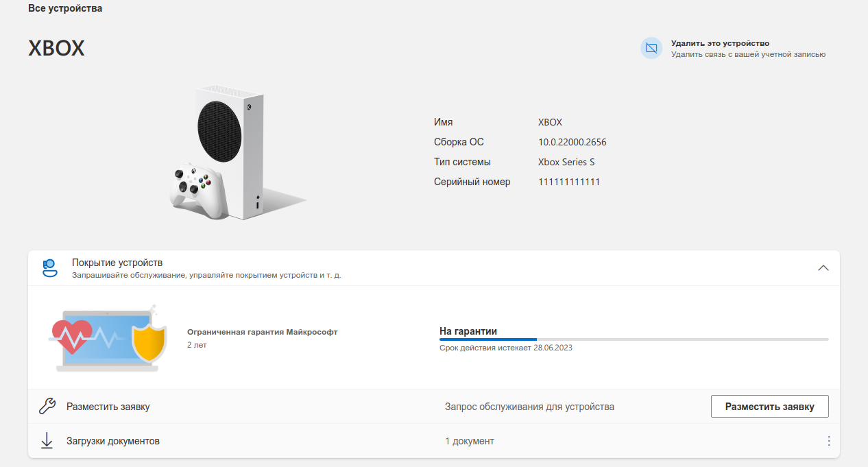Click the download arrow icon
Screen dimensions: 868x467
pos(47,441)
